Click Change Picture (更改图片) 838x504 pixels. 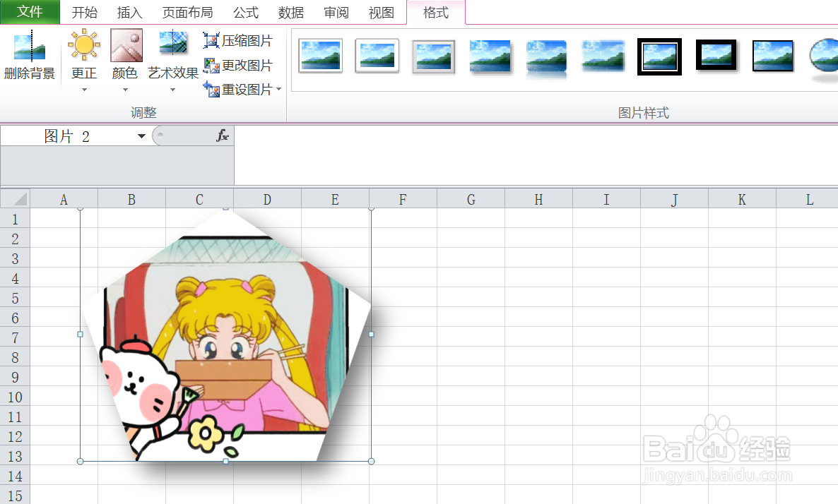point(238,65)
